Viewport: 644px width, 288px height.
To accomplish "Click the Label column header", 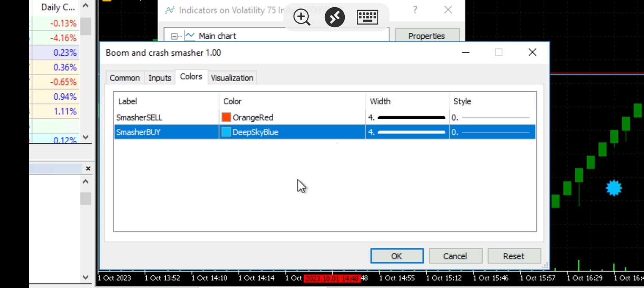I will click(166, 101).
